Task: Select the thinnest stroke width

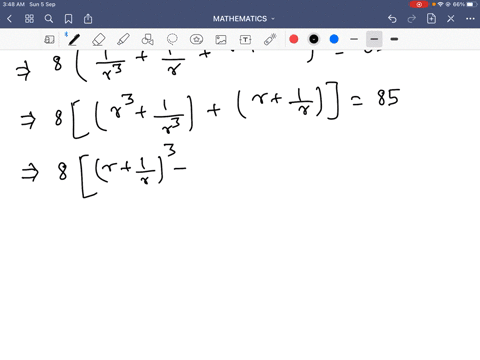Action: tap(354, 39)
